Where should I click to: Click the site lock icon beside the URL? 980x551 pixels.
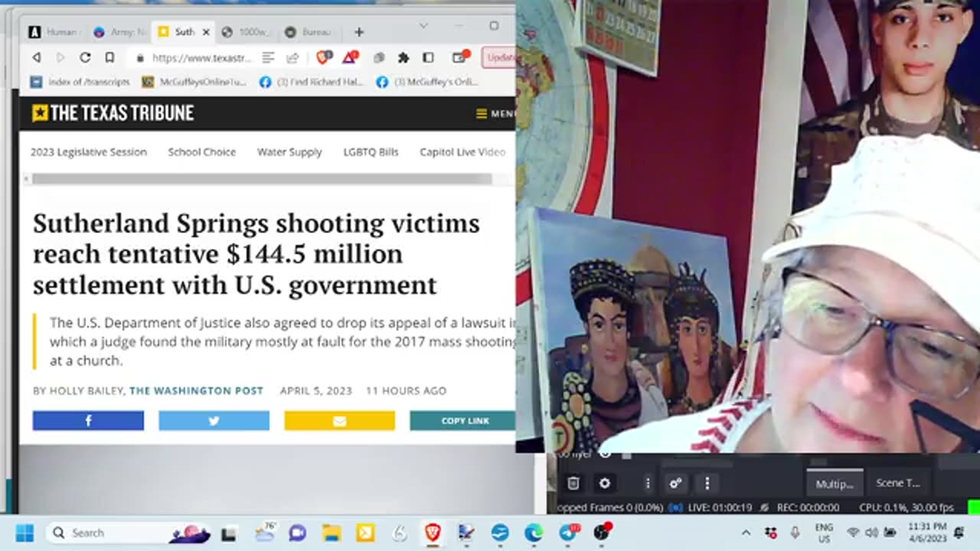tap(139, 58)
